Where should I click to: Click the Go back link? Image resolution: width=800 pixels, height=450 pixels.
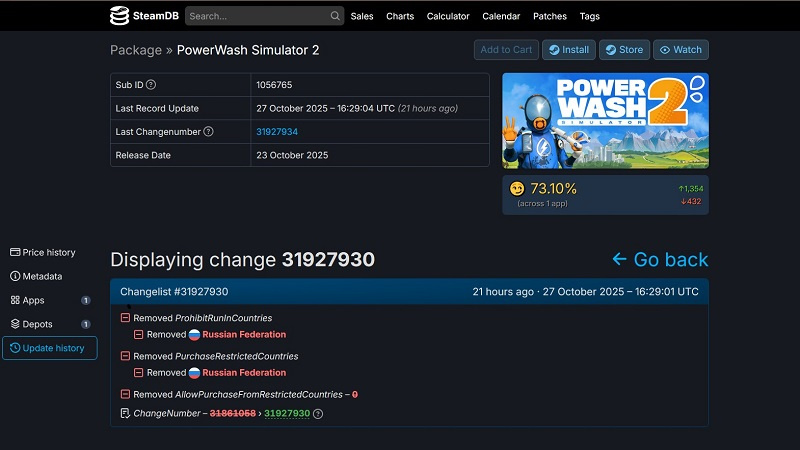tap(660, 260)
